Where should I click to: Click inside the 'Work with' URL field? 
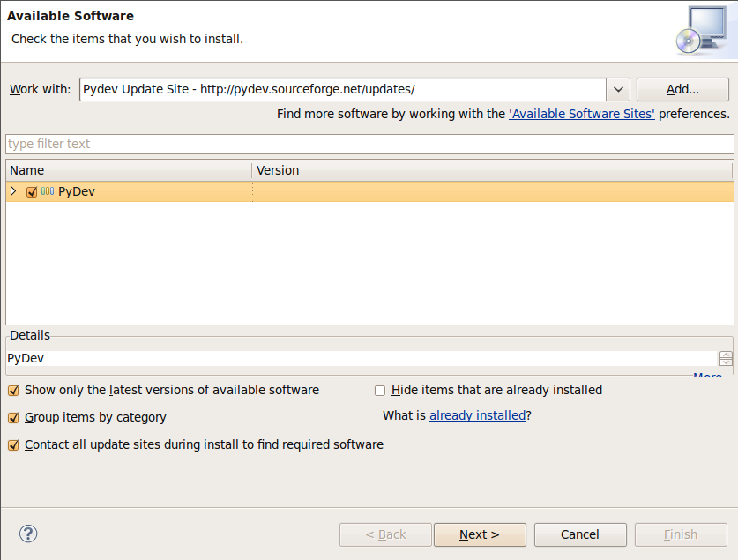[x=341, y=90]
